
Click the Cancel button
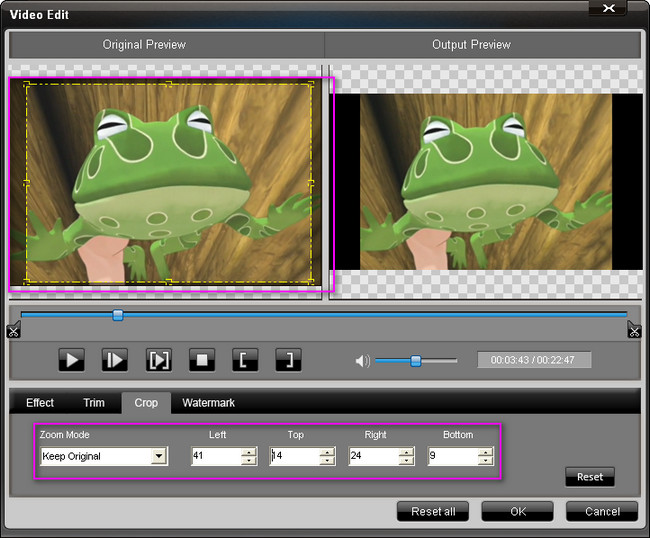click(x=602, y=511)
